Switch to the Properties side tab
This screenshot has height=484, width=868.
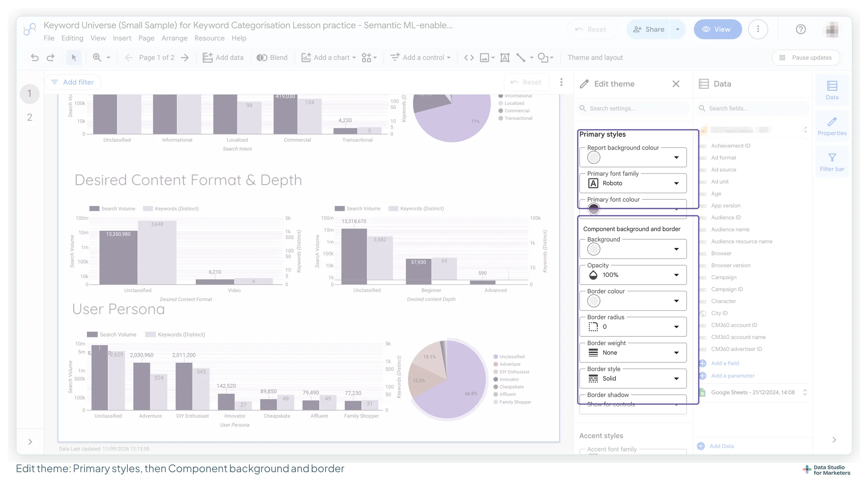point(832,126)
